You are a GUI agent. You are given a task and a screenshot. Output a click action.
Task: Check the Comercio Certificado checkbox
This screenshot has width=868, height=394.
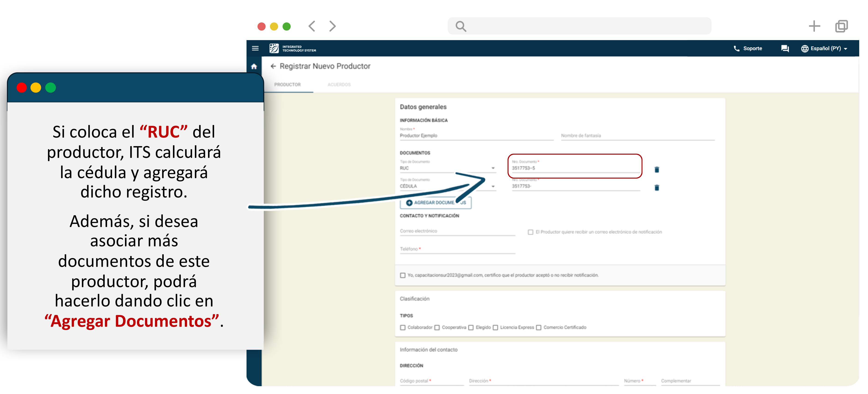coord(538,328)
